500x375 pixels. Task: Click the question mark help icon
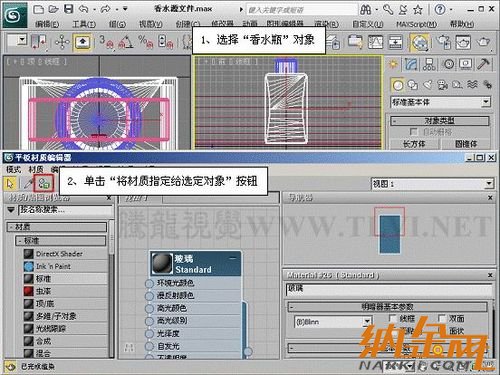pyautogui.click(x=440, y=10)
